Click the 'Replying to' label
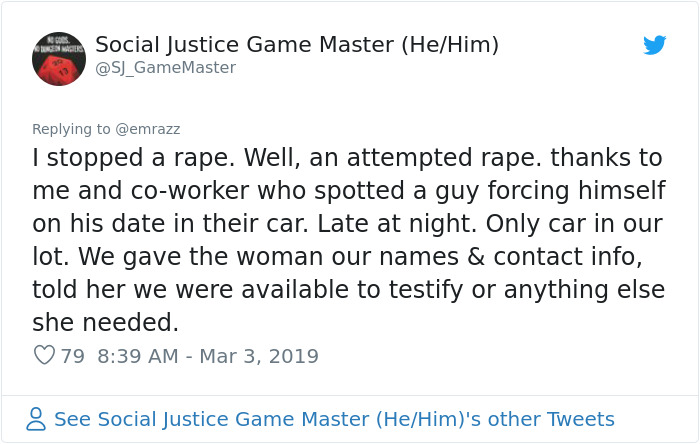700x444 pixels. 72,128
